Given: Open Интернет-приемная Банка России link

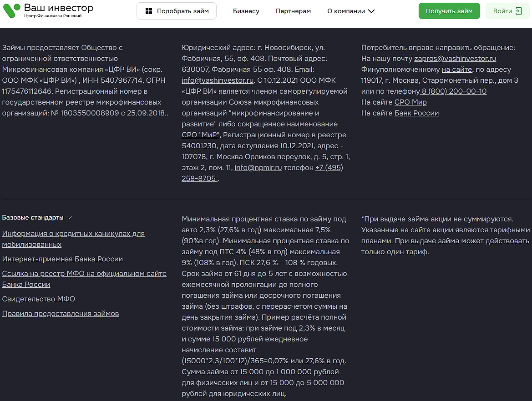Looking at the screenshot, I should (62, 259).
